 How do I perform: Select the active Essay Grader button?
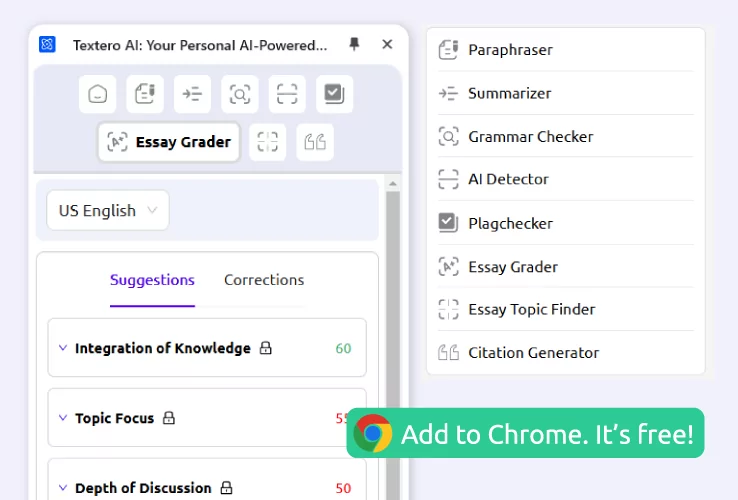click(169, 142)
